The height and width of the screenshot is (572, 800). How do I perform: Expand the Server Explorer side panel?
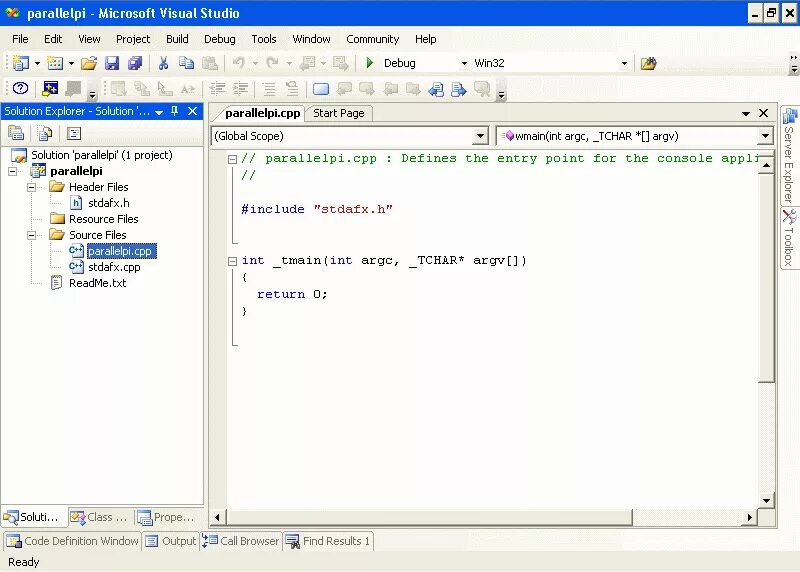tap(789, 156)
